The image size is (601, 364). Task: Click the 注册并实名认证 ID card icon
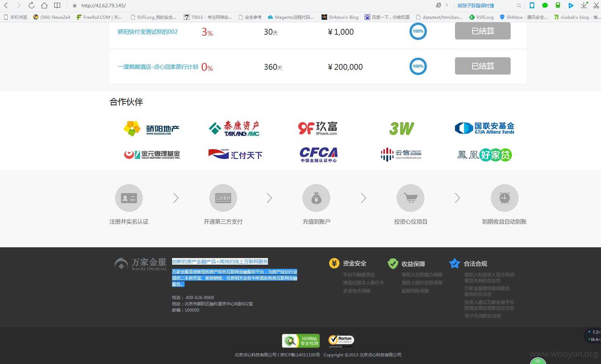[x=129, y=198]
